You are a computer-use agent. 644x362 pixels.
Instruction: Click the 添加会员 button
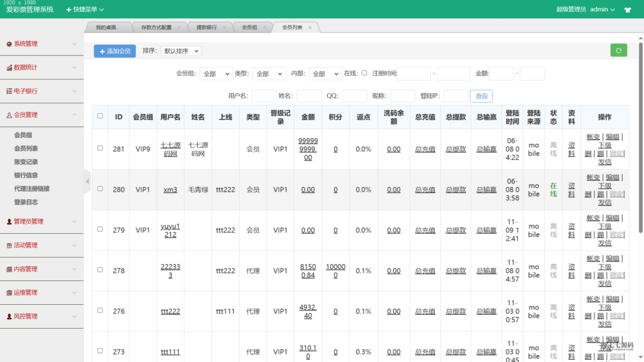tap(114, 51)
